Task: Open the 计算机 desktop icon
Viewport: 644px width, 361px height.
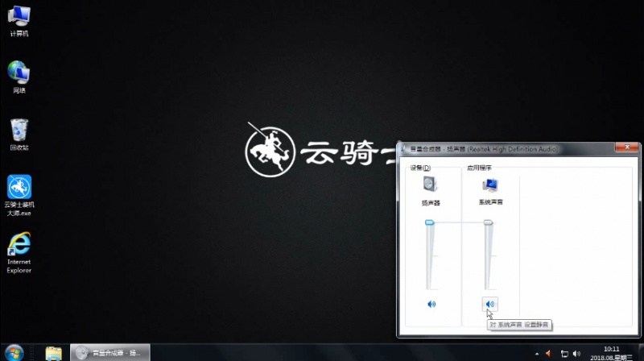Action: point(19,22)
